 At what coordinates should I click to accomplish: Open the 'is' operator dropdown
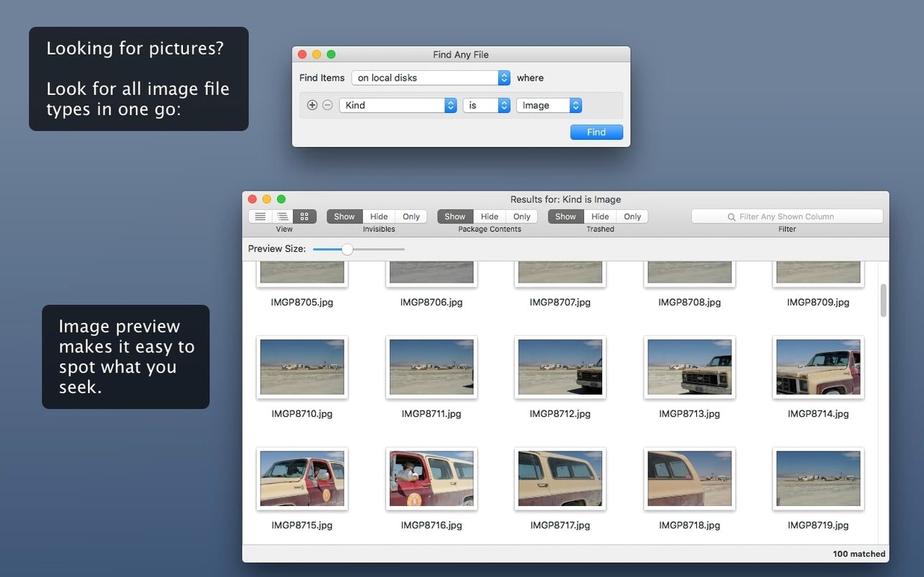click(486, 105)
